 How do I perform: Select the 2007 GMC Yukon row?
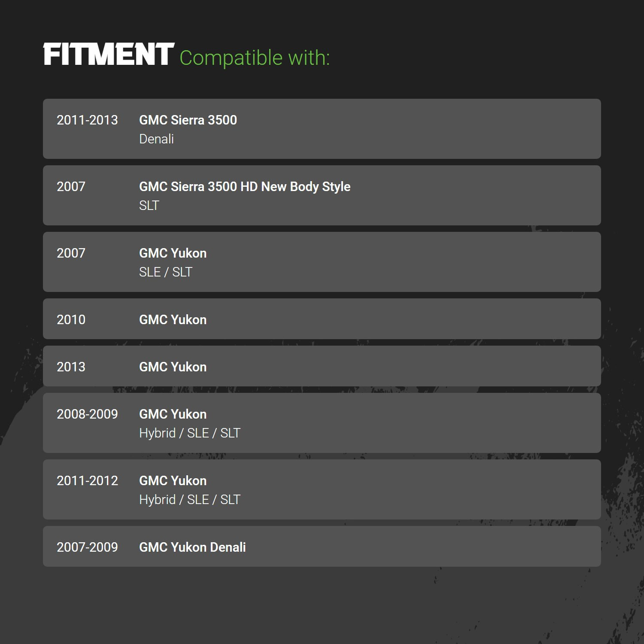coord(322,262)
